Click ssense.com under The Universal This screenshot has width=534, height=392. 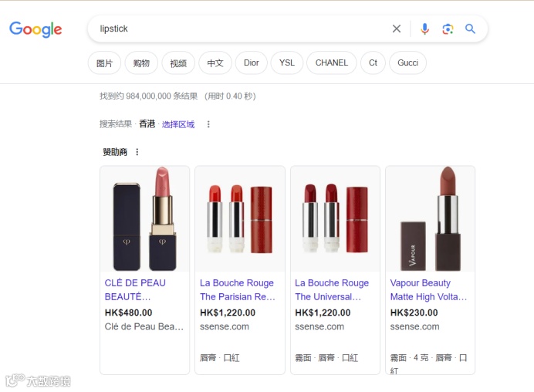319,326
